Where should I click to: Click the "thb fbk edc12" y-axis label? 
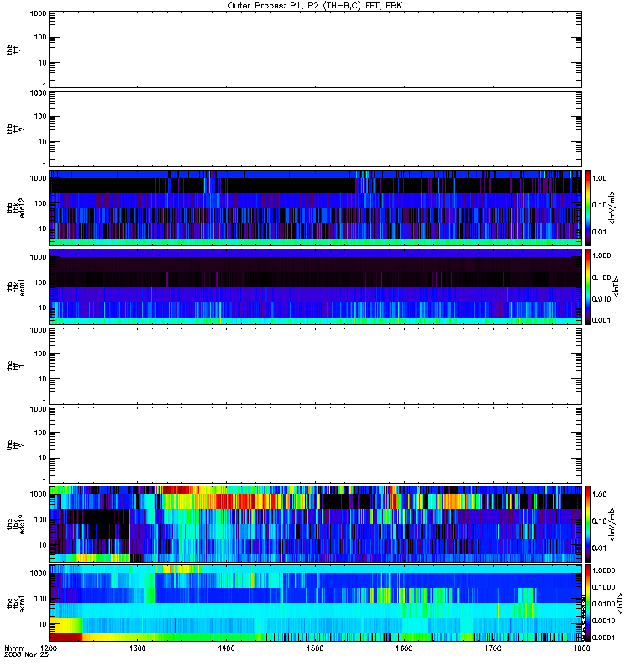(x=15, y=207)
